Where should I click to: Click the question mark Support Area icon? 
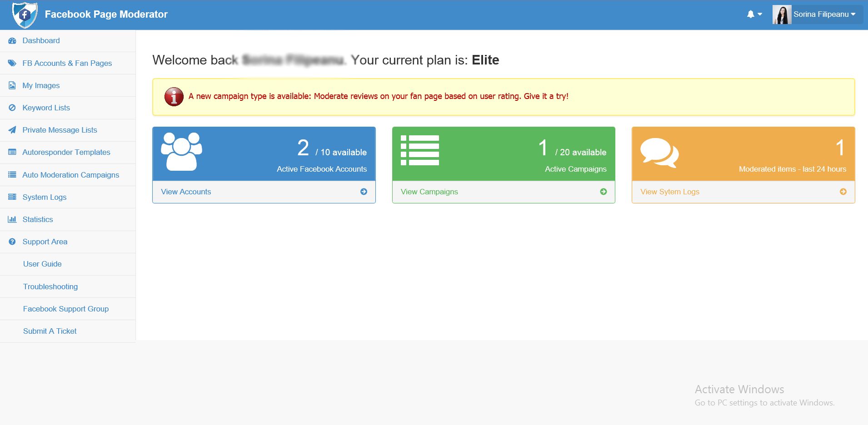(x=12, y=242)
